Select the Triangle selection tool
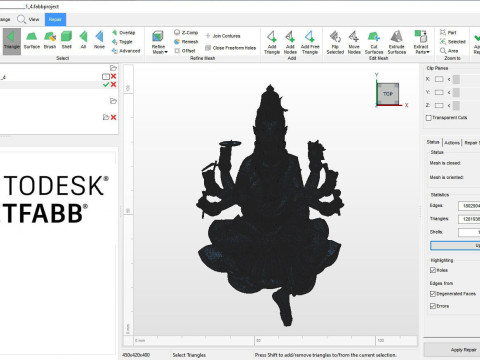The image size is (480, 360). click(x=12, y=41)
